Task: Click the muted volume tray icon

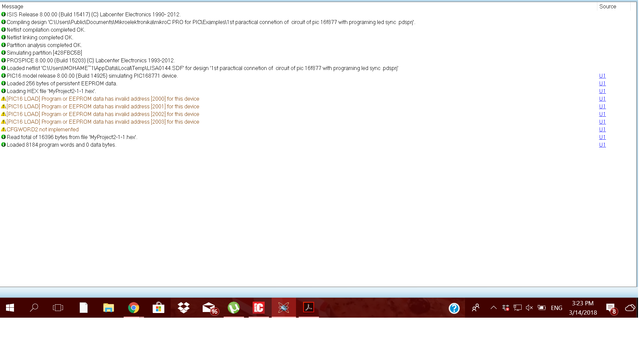Action: pos(529,308)
